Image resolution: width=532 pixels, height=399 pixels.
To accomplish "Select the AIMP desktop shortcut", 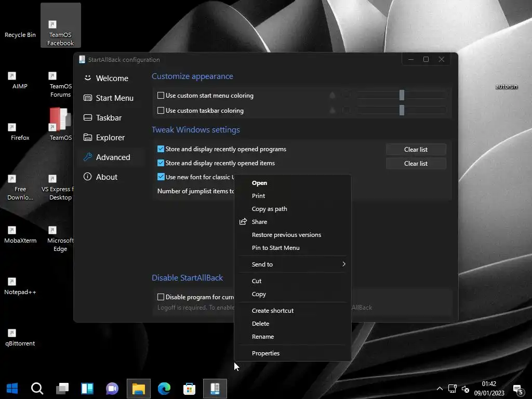I will tap(20, 81).
